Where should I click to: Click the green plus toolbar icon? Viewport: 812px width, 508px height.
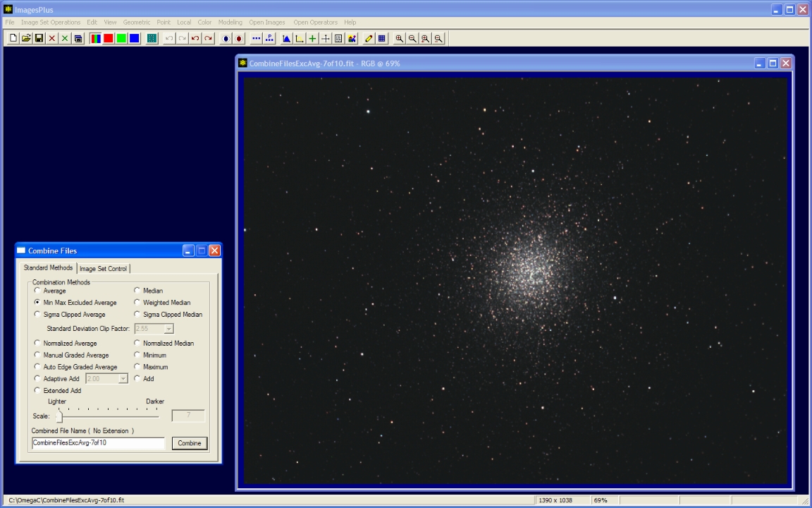point(312,38)
